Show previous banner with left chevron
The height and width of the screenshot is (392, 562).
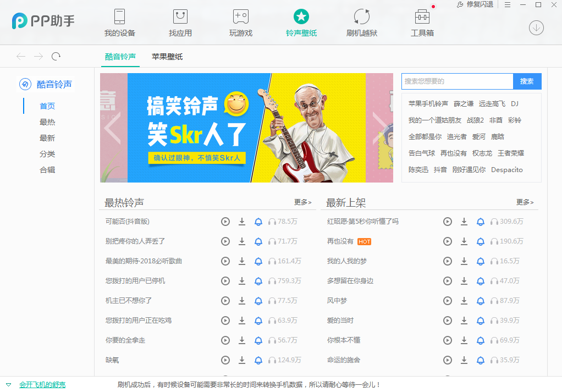pyautogui.click(x=113, y=128)
